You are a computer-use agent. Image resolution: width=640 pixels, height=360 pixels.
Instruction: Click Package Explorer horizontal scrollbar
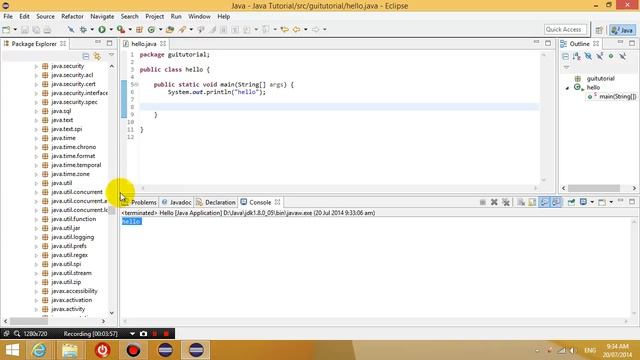29,321
